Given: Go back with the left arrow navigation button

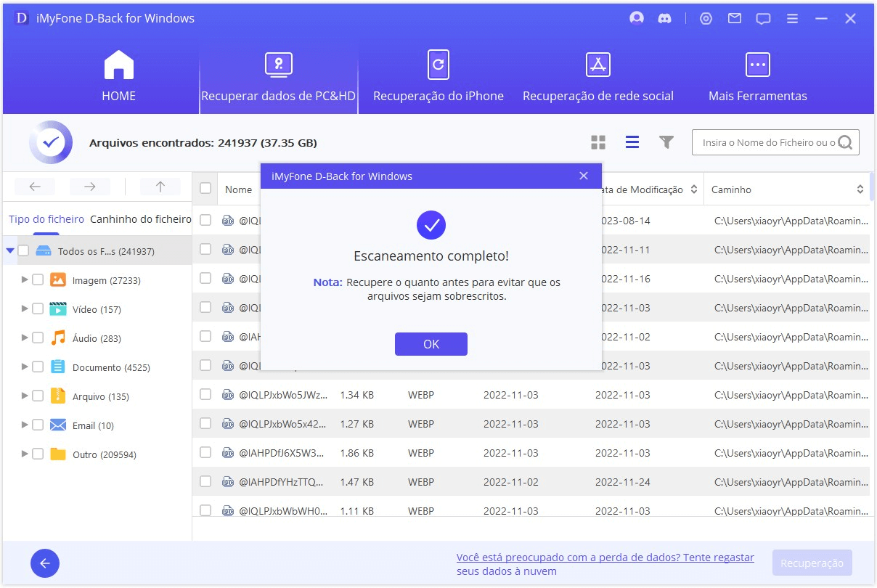Looking at the screenshot, I should 35,187.
